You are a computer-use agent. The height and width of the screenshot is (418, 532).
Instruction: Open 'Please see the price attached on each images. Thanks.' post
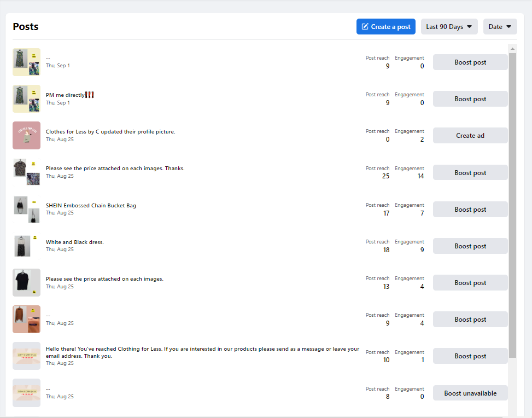(x=115, y=169)
